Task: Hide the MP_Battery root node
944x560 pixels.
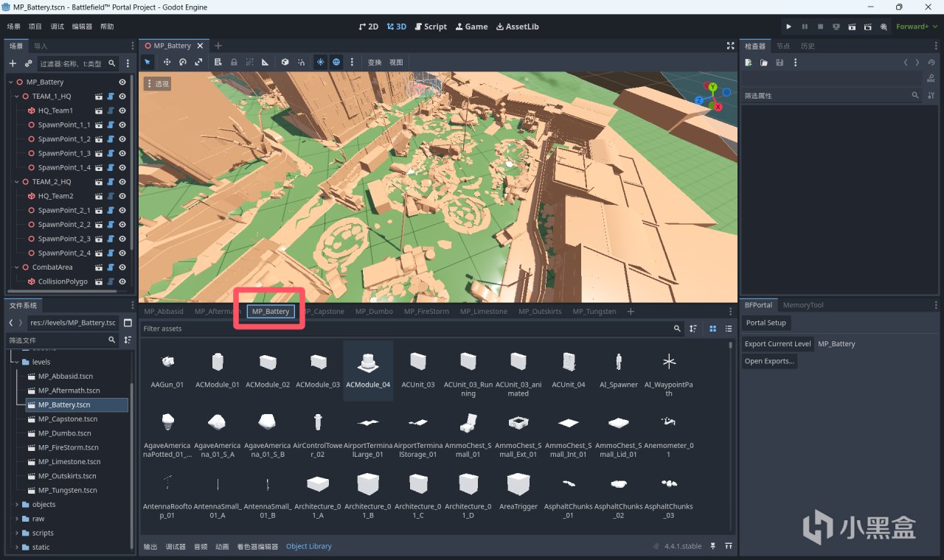Action: tap(122, 83)
